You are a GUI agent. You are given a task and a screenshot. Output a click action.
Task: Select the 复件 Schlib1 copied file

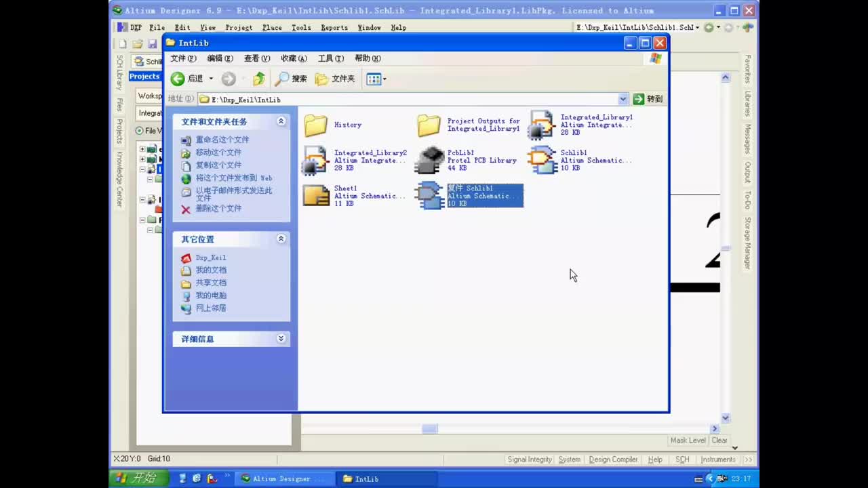pyautogui.click(x=469, y=195)
